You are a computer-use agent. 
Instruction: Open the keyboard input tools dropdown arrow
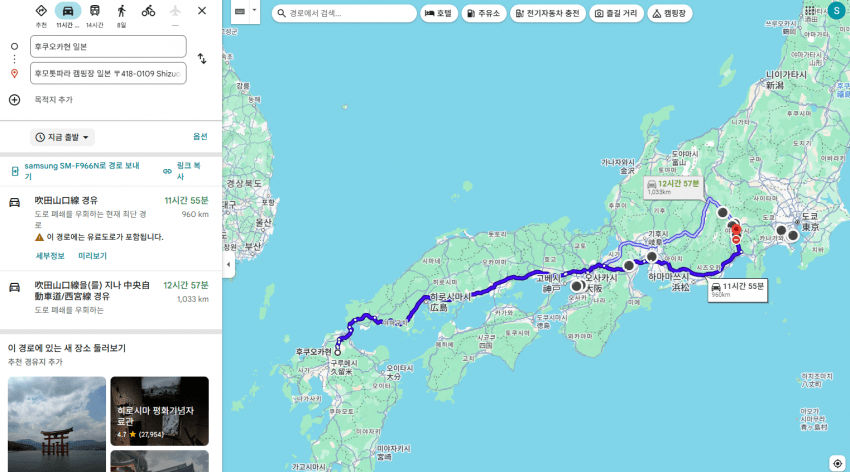click(x=256, y=12)
